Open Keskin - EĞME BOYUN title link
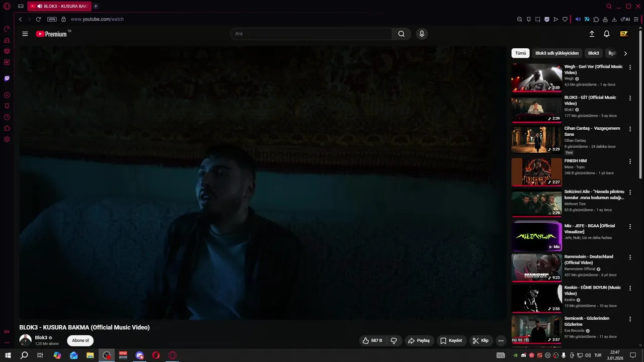This screenshot has height=362, width=644. [x=593, y=291]
